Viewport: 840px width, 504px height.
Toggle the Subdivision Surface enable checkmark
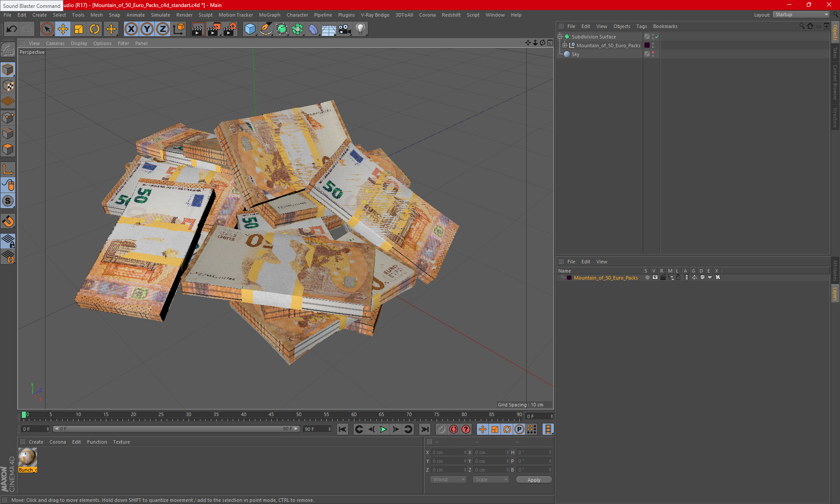(x=657, y=37)
